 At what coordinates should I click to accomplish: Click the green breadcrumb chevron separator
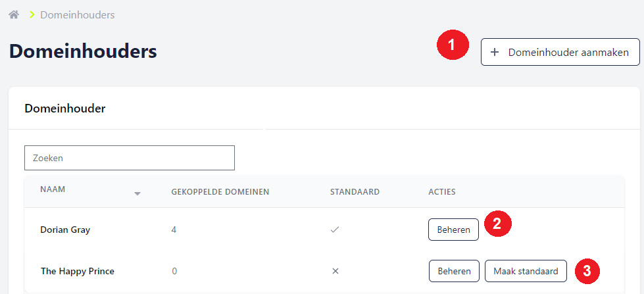click(31, 14)
